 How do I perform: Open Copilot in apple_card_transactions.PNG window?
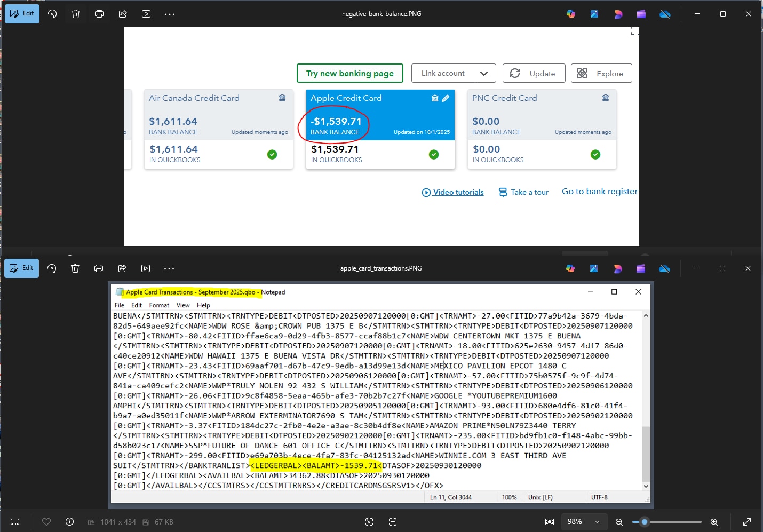click(570, 268)
